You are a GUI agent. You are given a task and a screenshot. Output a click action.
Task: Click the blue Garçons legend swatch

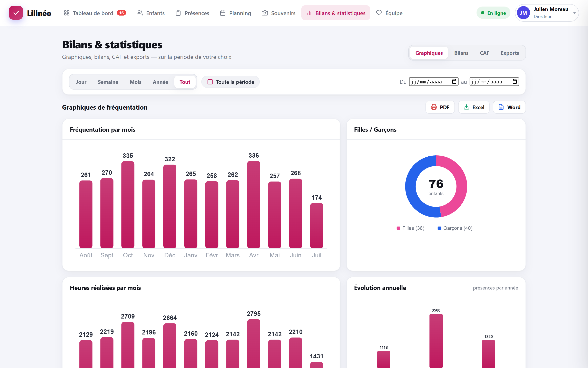439,228
